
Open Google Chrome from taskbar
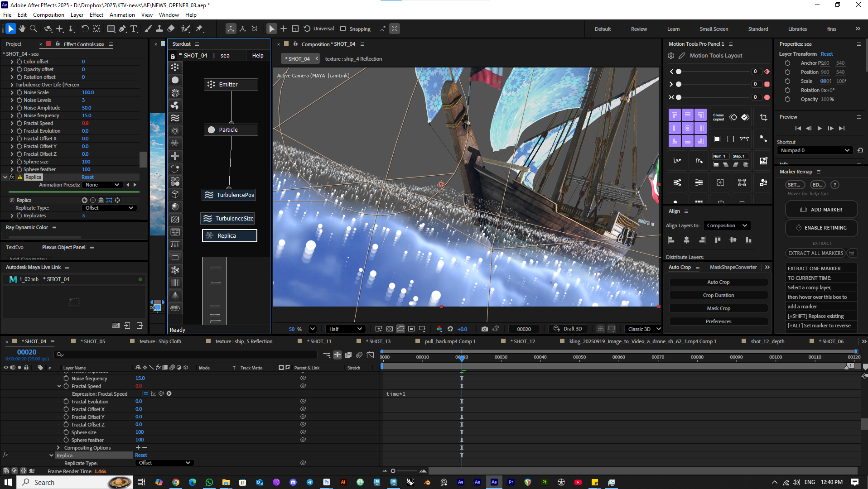(x=176, y=482)
